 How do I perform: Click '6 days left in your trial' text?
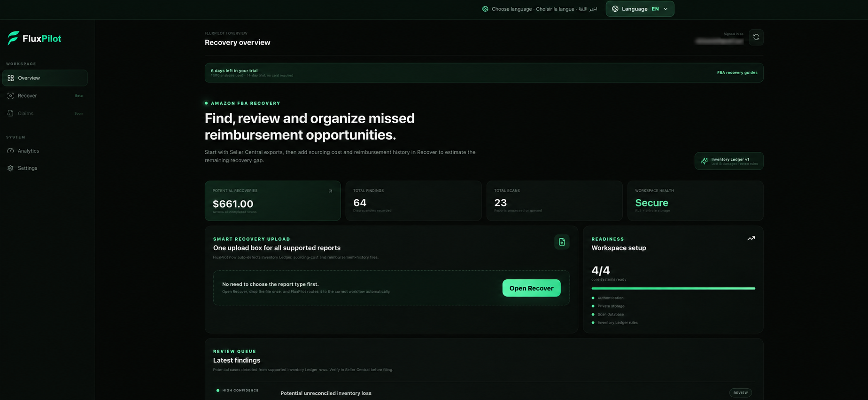[234, 71]
